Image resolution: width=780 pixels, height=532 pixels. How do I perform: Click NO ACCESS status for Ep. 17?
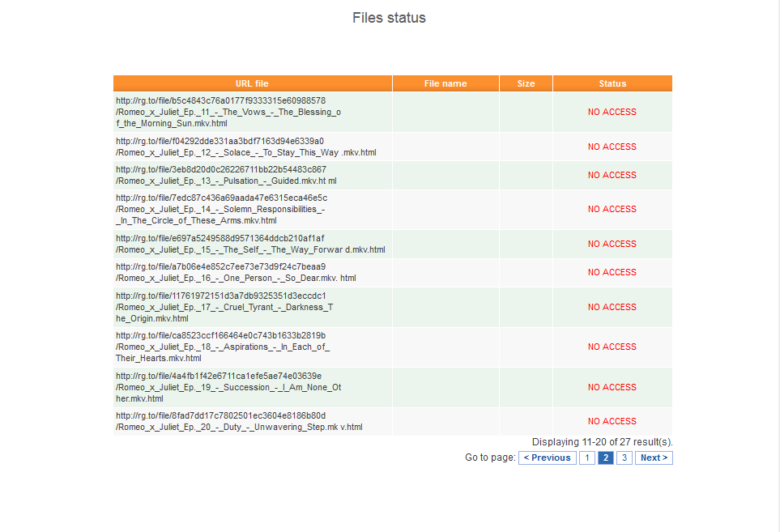(612, 307)
